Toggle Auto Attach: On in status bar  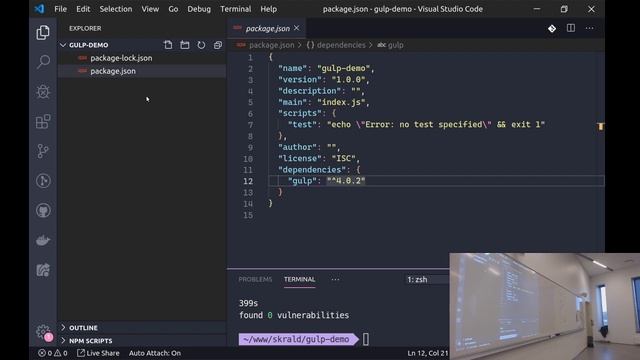pos(155,353)
